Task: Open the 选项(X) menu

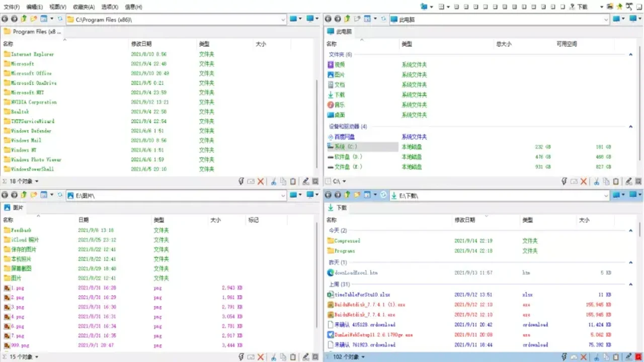Action: point(110,7)
